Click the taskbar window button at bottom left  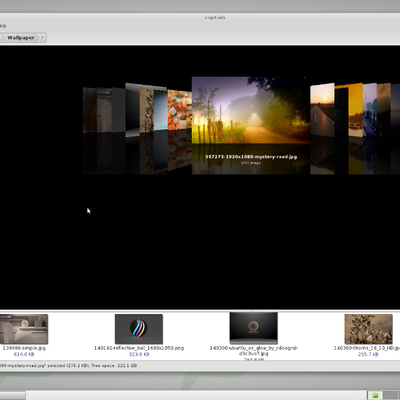(x=13, y=395)
